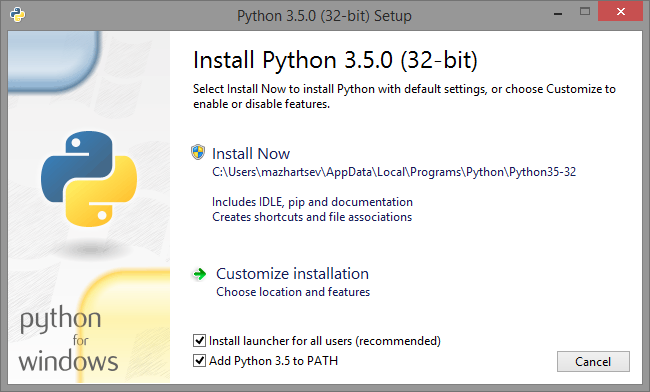Click the default install path under Install Now
Viewport: 650px width, 392px height.
click(394, 172)
